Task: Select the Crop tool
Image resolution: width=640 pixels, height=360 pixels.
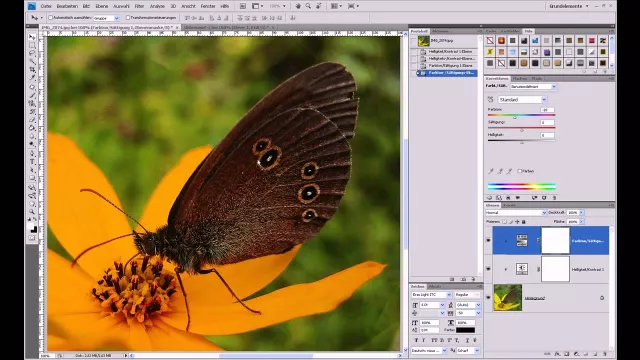Action: coord(32,70)
